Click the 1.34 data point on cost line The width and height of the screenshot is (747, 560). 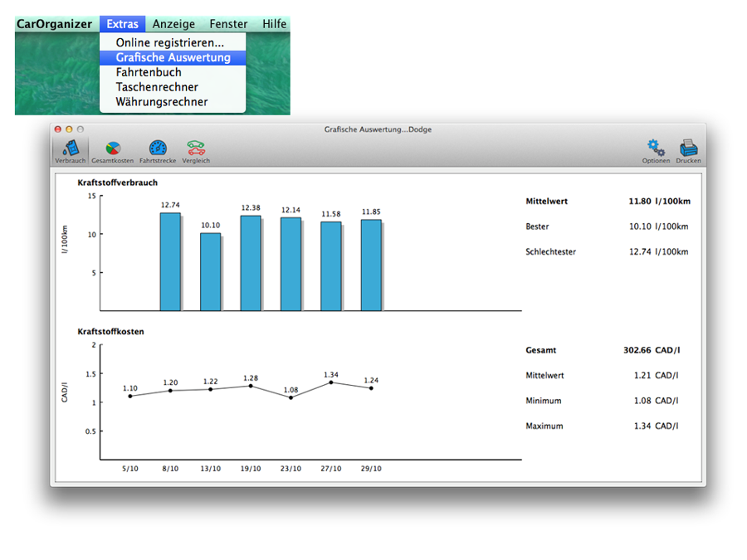(331, 382)
